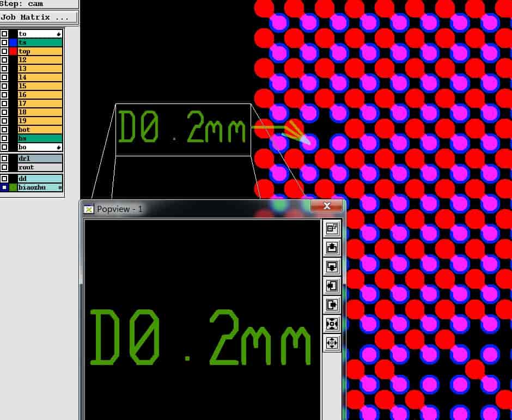Toggle display checkbox for layer 17

point(4,104)
